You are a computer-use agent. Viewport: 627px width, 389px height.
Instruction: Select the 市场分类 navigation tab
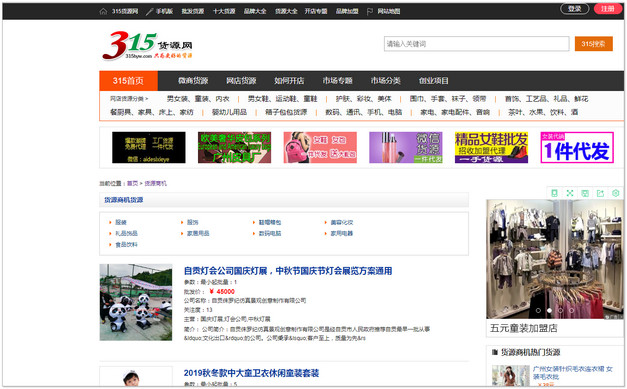[385, 81]
